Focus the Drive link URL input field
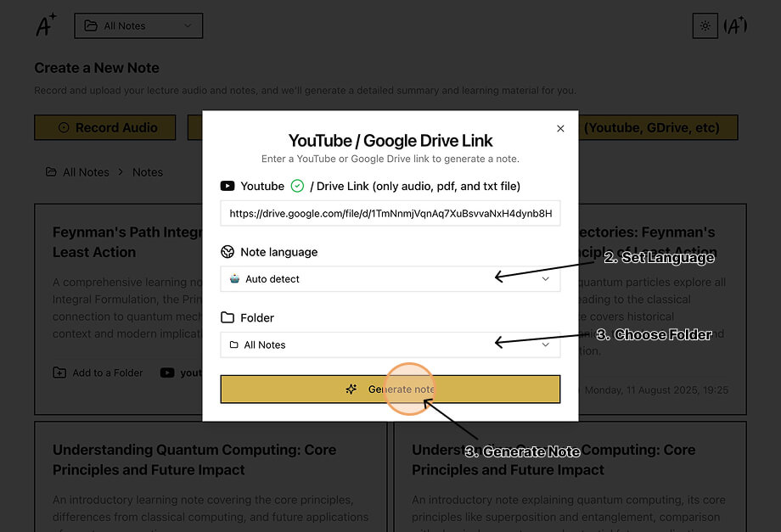Image resolution: width=781 pixels, height=532 pixels. click(x=390, y=214)
